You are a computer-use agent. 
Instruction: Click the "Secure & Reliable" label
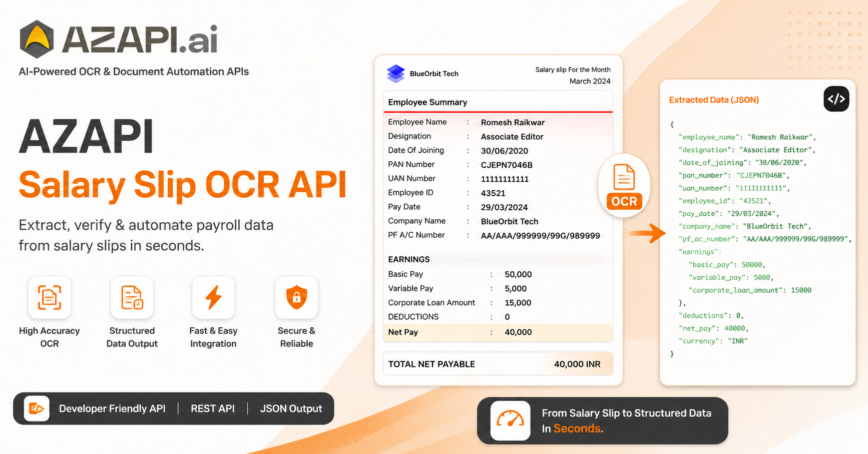click(x=296, y=337)
